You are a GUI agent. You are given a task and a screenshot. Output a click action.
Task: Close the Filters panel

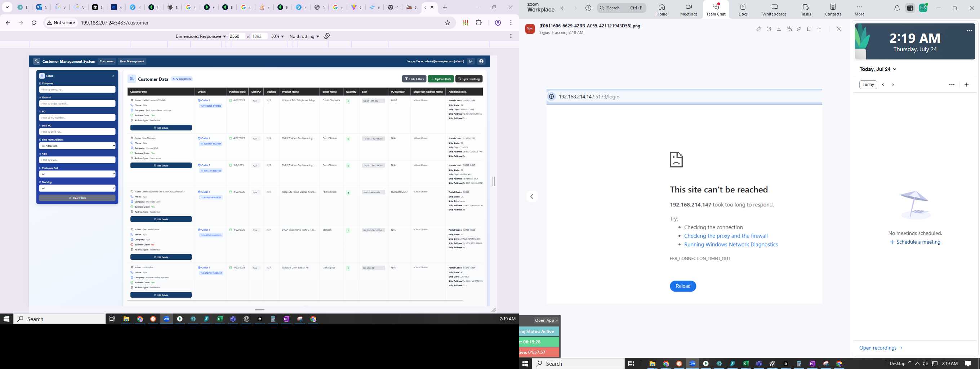(113, 76)
